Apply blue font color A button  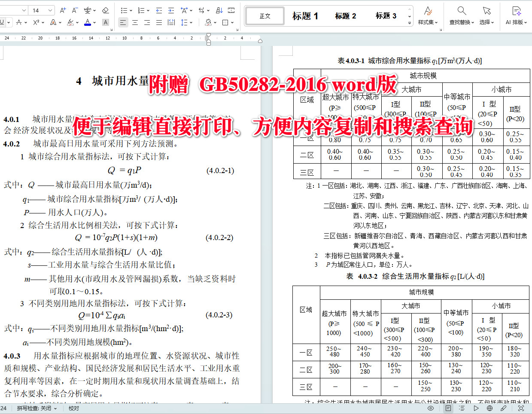(x=88, y=22)
